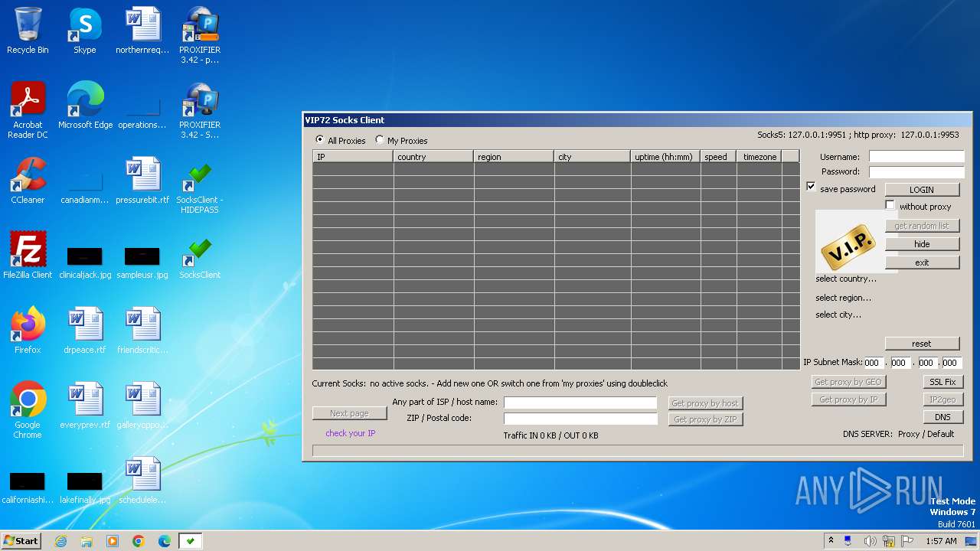The width and height of the screenshot is (980, 551).
Task: Open PROXIFIER 3.42 - p... desktop shortcut
Action: click(200, 35)
